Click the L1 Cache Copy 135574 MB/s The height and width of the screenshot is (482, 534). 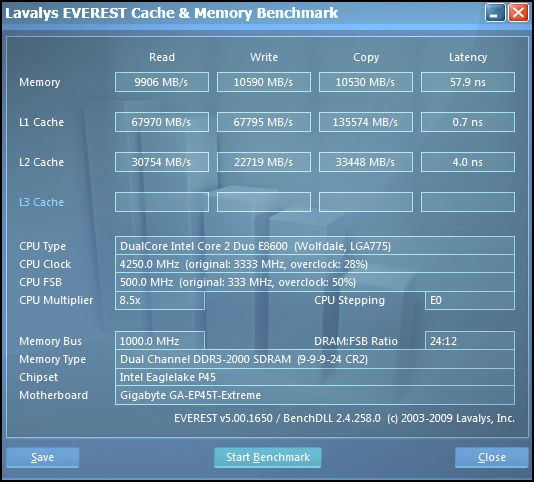[366, 122]
